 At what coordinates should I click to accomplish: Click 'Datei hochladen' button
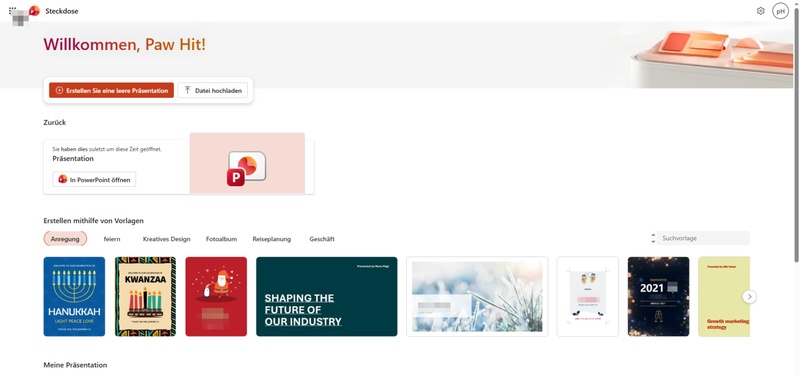(213, 90)
